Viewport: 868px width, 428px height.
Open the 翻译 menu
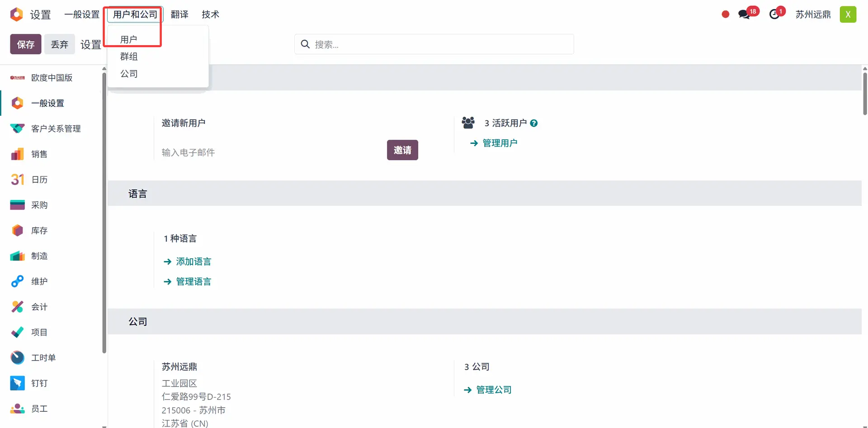tap(179, 14)
